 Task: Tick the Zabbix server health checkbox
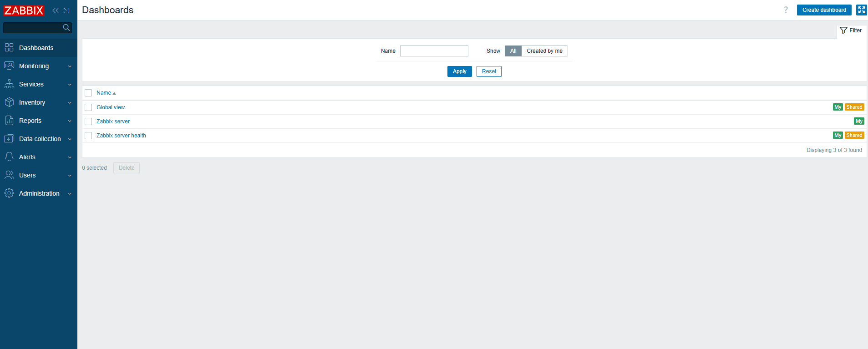88,136
